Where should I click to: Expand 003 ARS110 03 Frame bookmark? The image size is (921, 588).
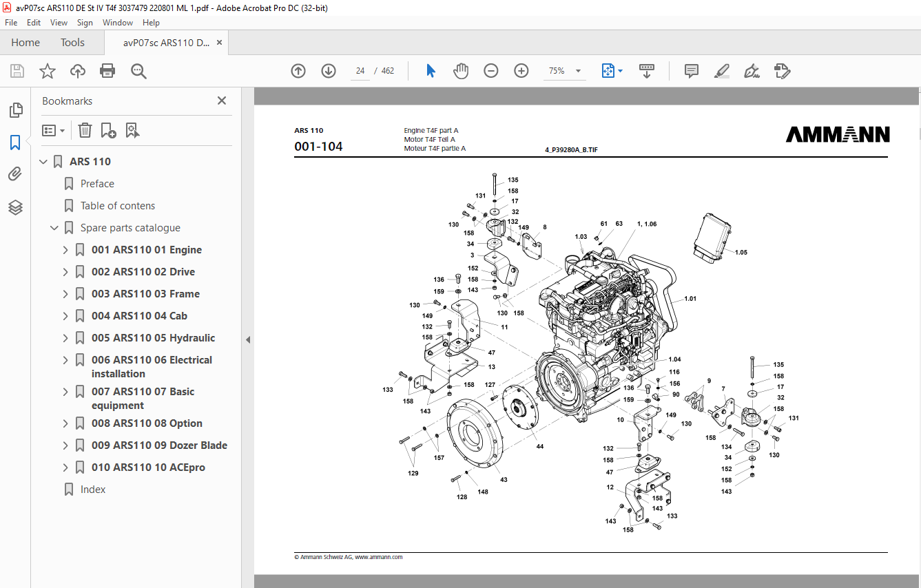[65, 294]
